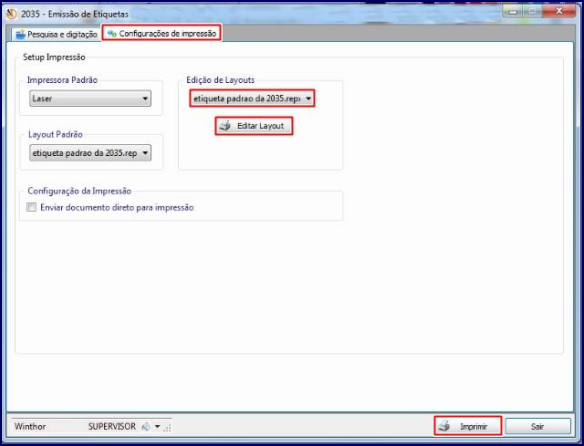Click the Sair button

[537, 426]
